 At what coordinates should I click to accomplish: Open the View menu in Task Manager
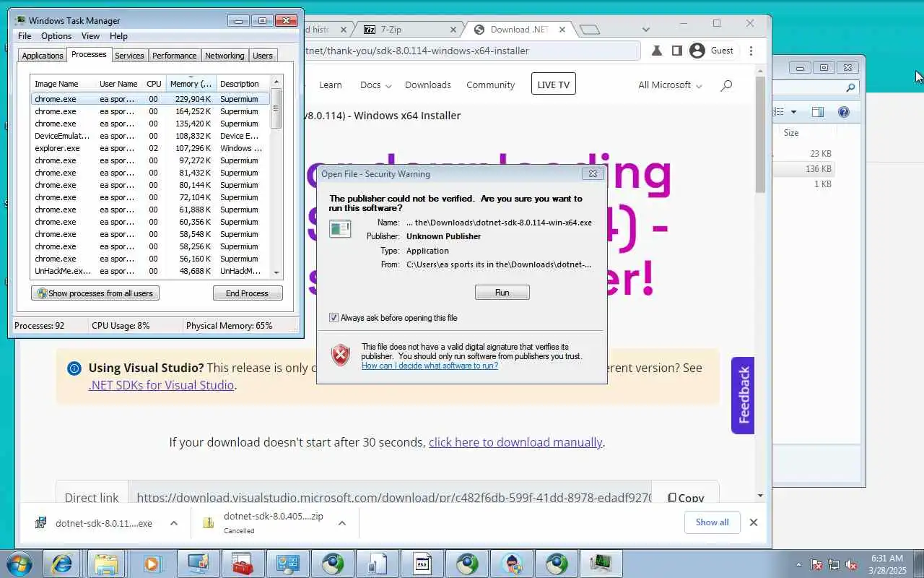pyautogui.click(x=90, y=36)
